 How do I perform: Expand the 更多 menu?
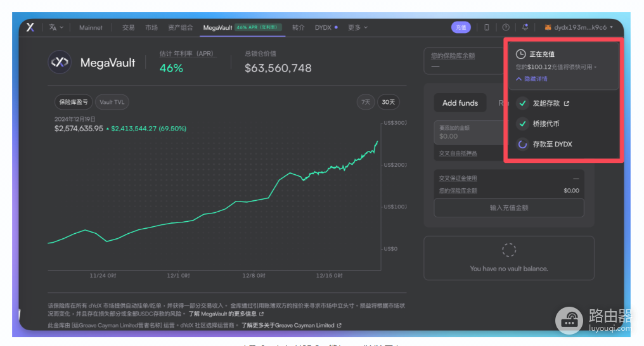click(x=357, y=27)
